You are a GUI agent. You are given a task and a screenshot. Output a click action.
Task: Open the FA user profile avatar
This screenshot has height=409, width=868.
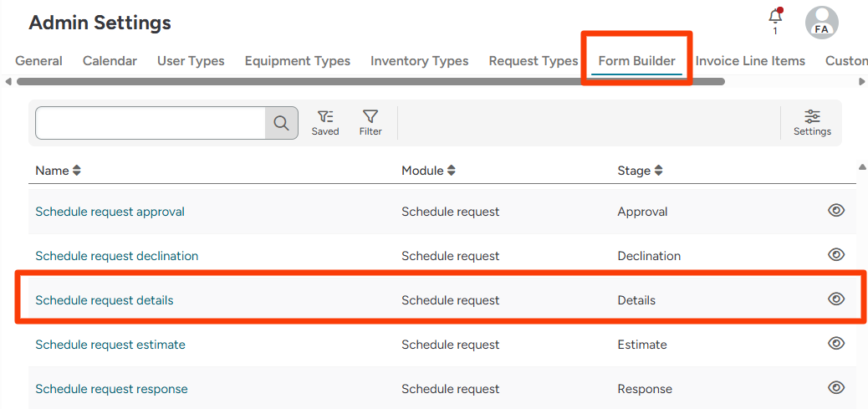[821, 23]
